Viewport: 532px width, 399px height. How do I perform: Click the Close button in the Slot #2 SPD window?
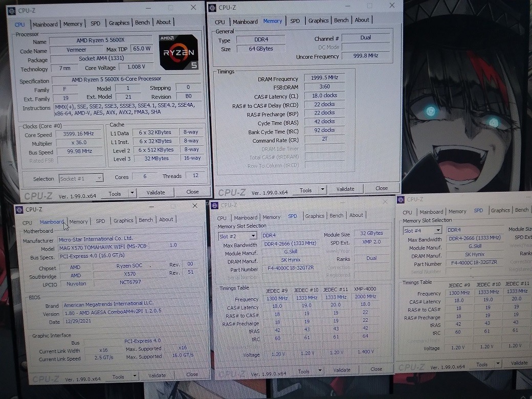click(376, 369)
